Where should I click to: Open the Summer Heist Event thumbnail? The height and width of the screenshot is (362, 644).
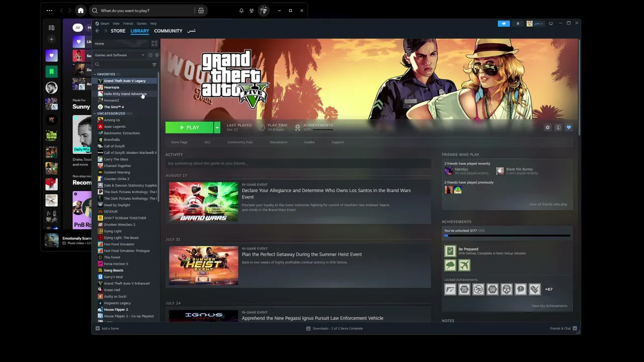pos(204,265)
